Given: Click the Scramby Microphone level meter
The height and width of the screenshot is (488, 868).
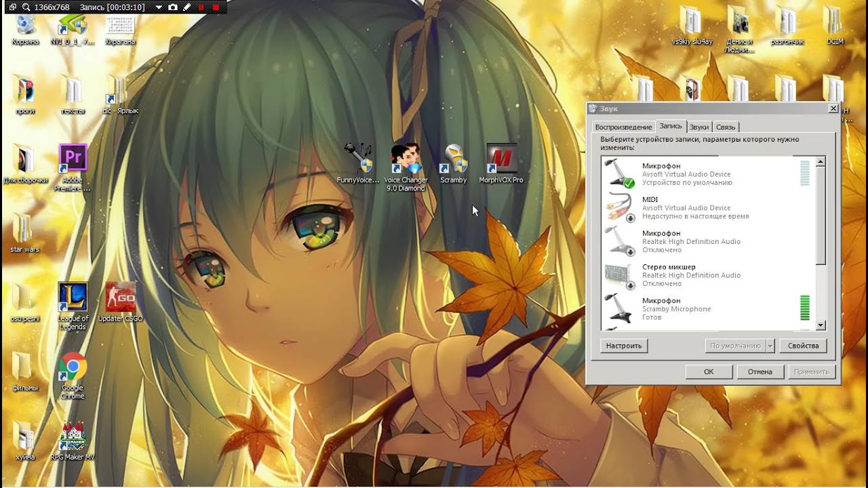Looking at the screenshot, I should click(805, 308).
